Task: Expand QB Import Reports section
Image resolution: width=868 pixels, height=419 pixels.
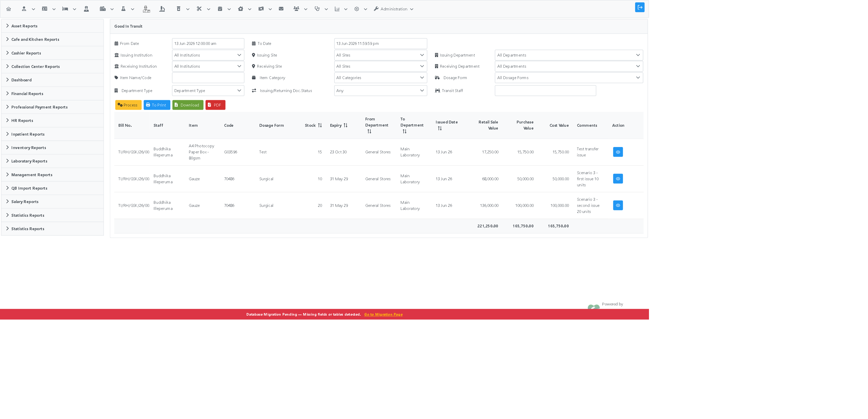Action: click(x=52, y=188)
